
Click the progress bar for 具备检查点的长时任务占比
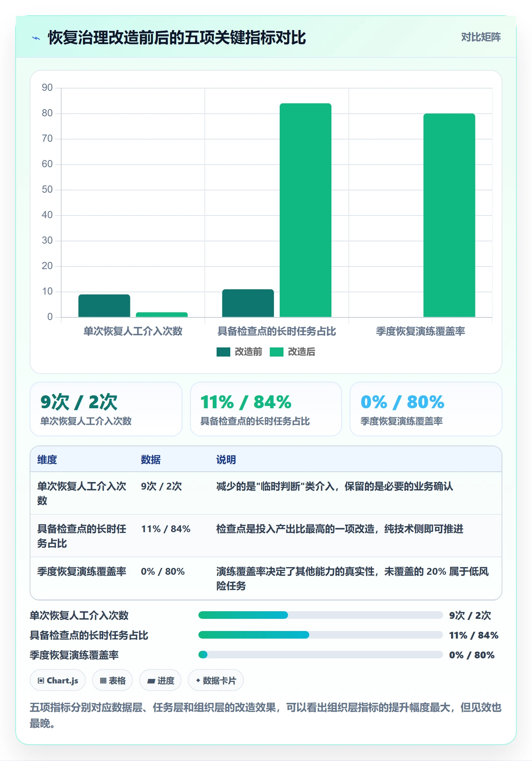[320, 635]
